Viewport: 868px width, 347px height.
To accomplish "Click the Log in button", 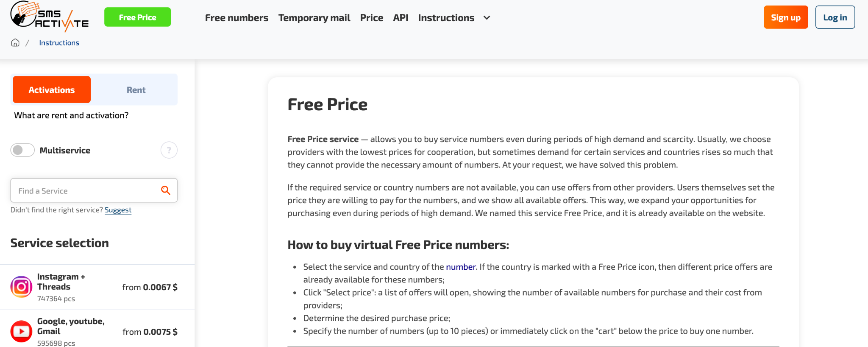I will tap(835, 17).
